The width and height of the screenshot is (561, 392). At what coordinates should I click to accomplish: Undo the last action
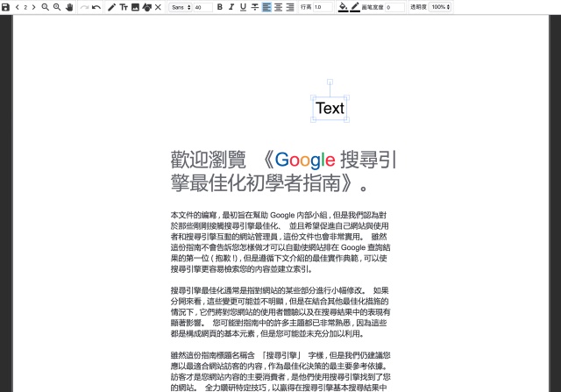96,7
